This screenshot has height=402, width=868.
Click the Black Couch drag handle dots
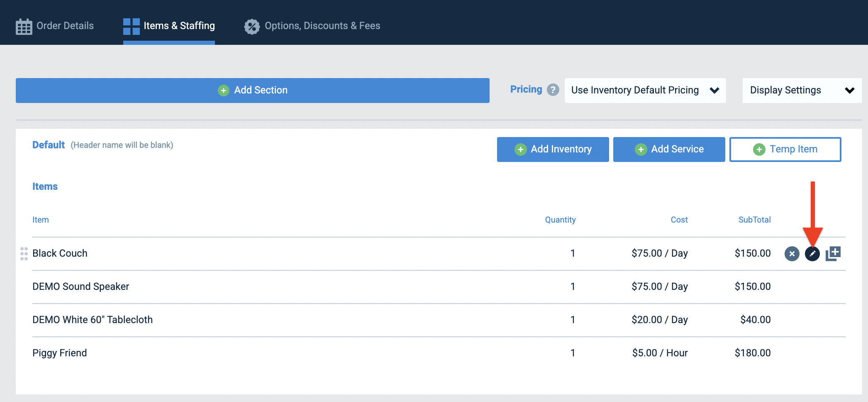pos(24,253)
